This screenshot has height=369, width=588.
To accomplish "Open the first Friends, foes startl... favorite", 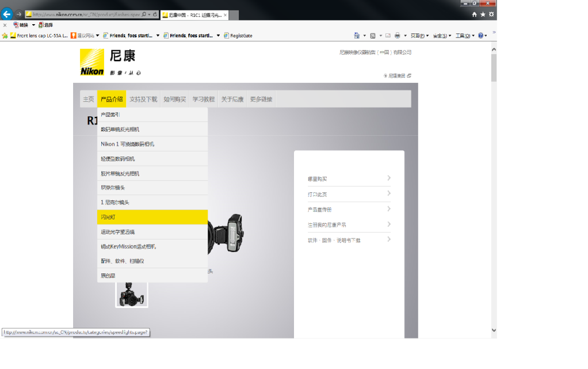I will click(x=128, y=36).
